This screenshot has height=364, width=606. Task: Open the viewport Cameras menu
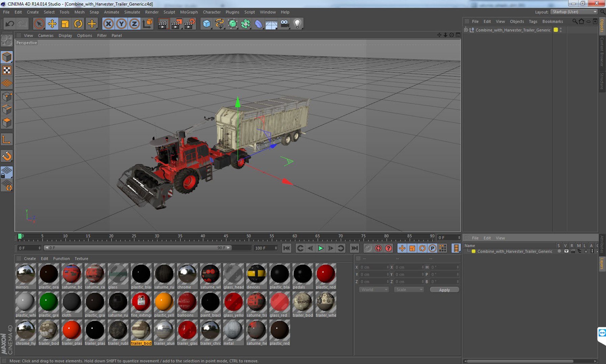point(46,35)
